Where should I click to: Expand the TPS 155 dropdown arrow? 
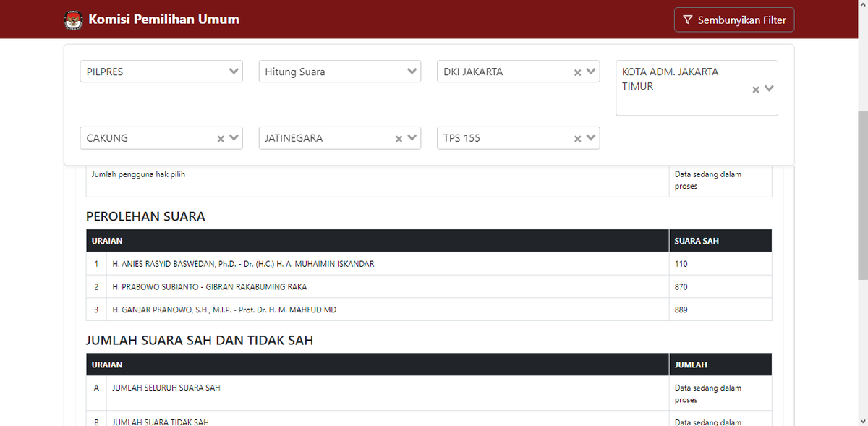[591, 137]
